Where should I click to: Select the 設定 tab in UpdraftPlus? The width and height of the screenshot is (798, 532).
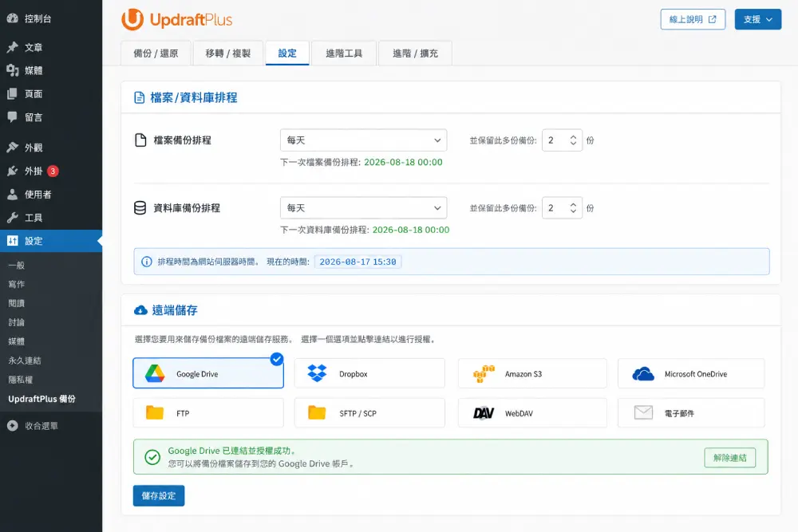point(287,53)
